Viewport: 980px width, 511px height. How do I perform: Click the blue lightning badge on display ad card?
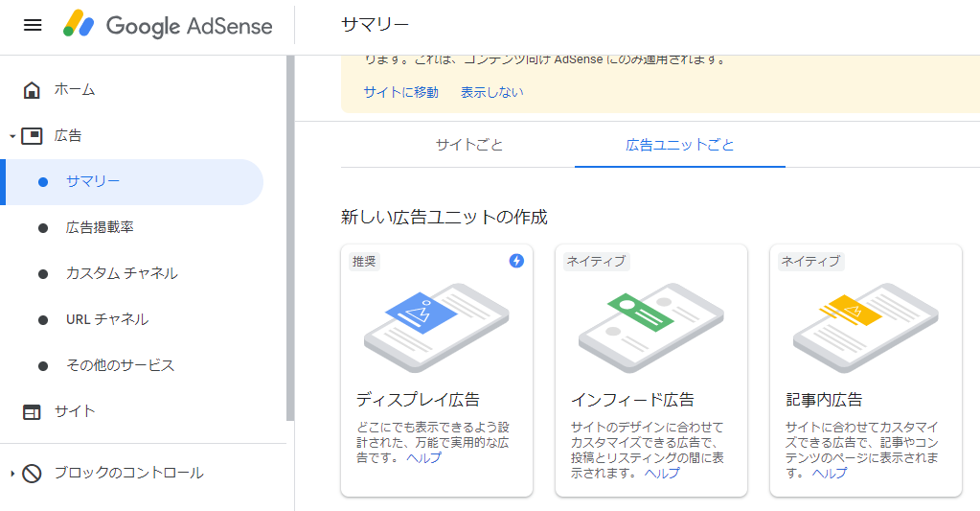pos(516,261)
